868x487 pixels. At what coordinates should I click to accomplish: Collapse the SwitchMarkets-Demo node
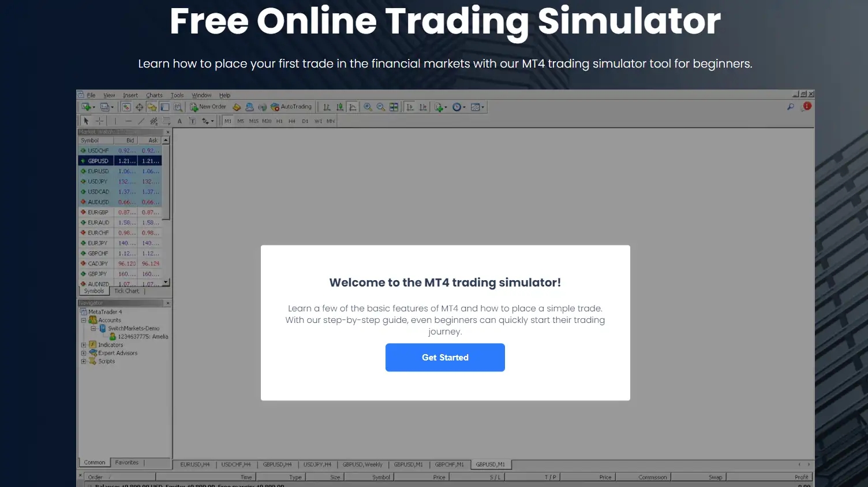[x=93, y=328]
